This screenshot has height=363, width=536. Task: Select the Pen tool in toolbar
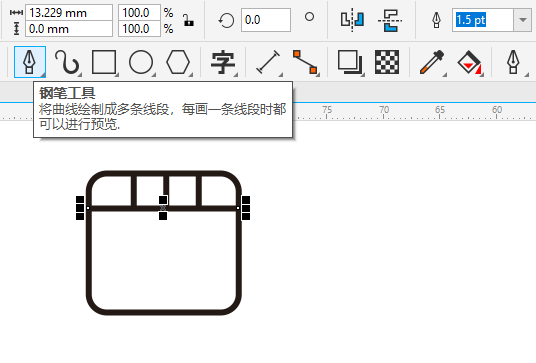[x=30, y=62]
